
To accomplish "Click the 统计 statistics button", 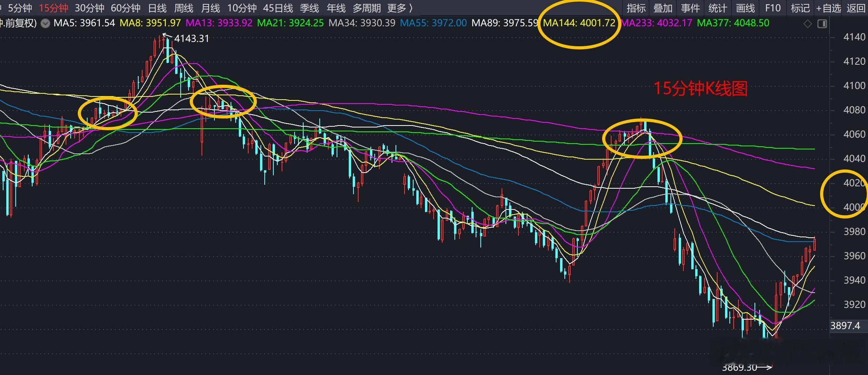I will pos(718,8).
